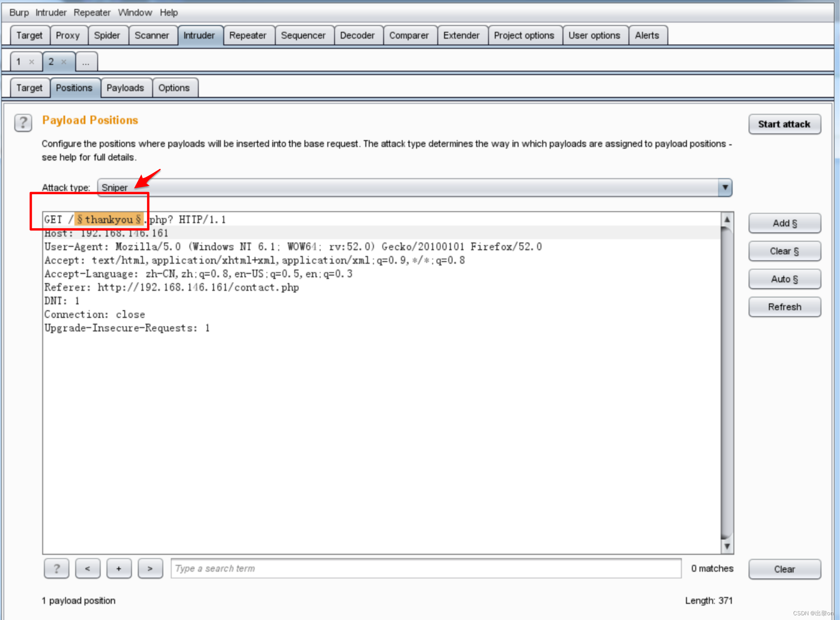Go to previous search match arrow
This screenshot has height=620, width=840.
[88, 569]
